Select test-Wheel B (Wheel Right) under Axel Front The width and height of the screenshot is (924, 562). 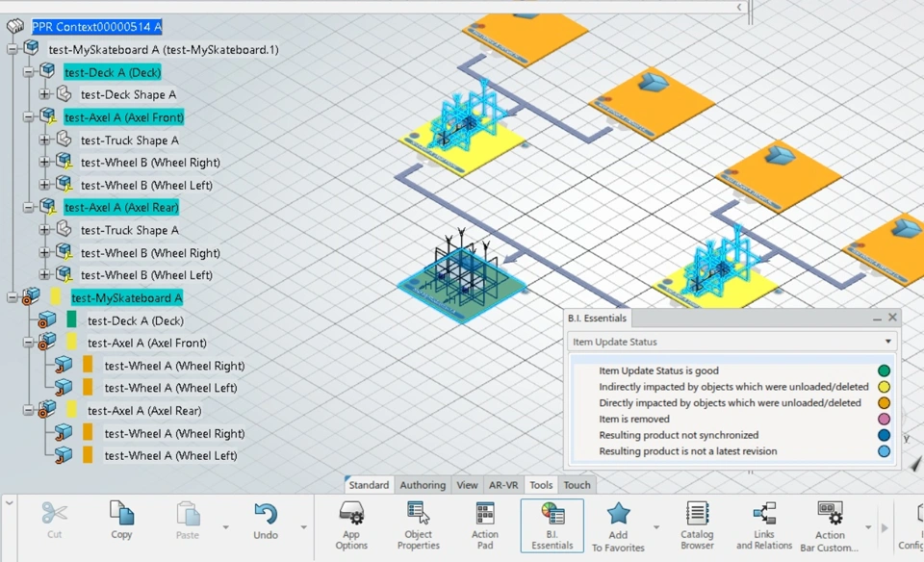pos(150,163)
